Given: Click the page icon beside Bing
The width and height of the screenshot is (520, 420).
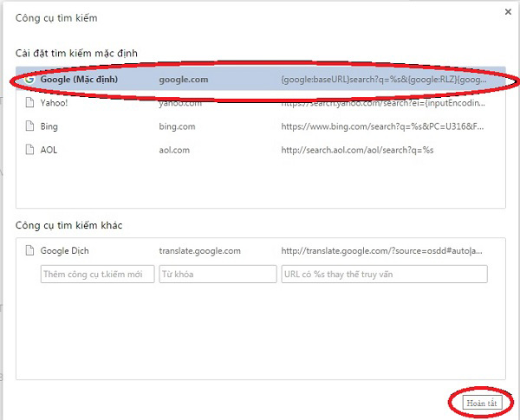Looking at the screenshot, I should click(29, 126).
